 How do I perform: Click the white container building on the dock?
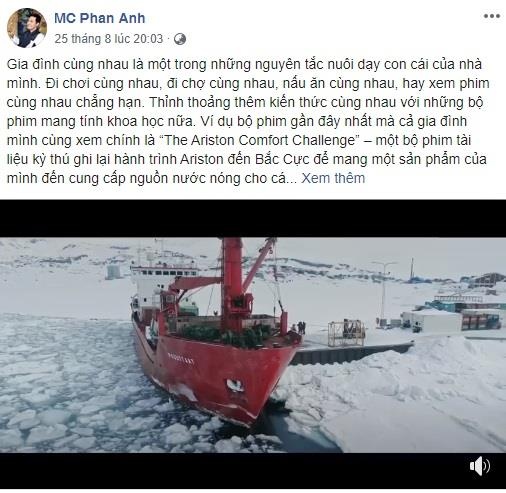[x=431, y=320]
